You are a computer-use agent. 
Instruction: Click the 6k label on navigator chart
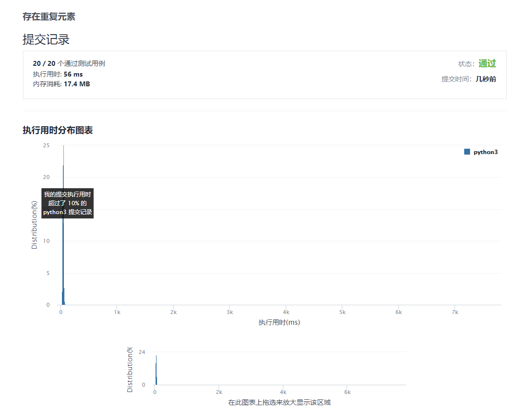(x=347, y=392)
